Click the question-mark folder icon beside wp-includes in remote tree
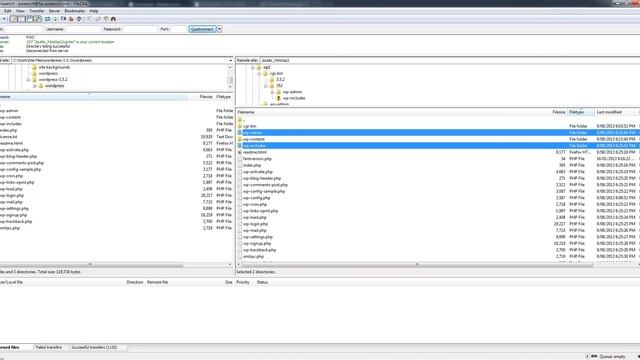The height and width of the screenshot is (360, 640). tap(279, 98)
